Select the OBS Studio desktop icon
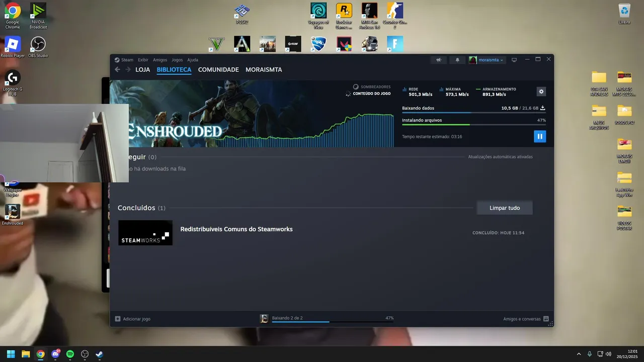 tap(38, 47)
